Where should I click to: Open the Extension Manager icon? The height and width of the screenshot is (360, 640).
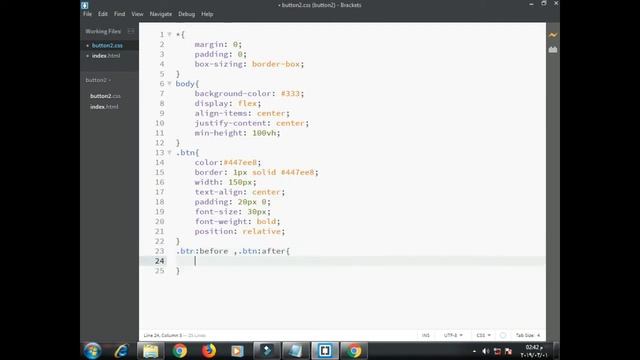pos(553,49)
